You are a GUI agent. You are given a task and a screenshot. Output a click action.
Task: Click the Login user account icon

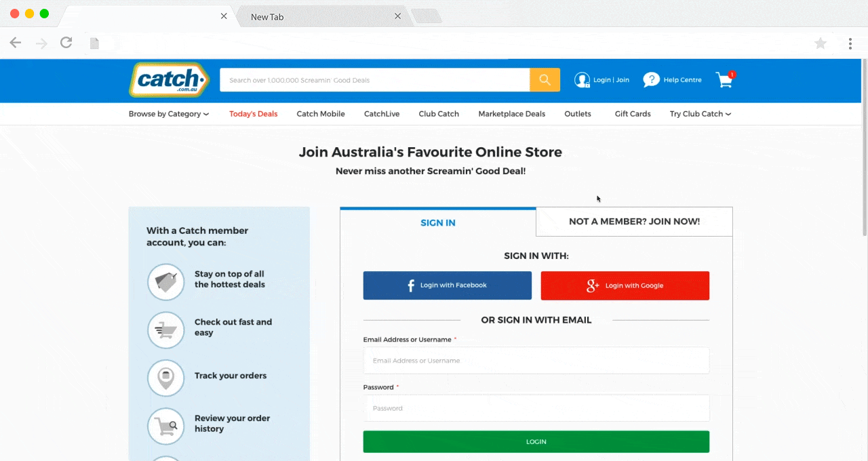tap(582, 80)
